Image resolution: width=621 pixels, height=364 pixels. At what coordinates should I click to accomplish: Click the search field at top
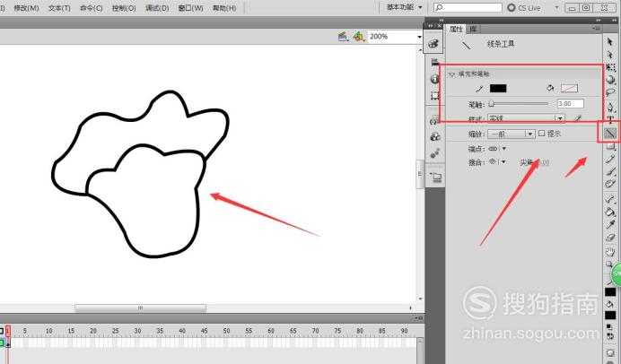(468, 7)
